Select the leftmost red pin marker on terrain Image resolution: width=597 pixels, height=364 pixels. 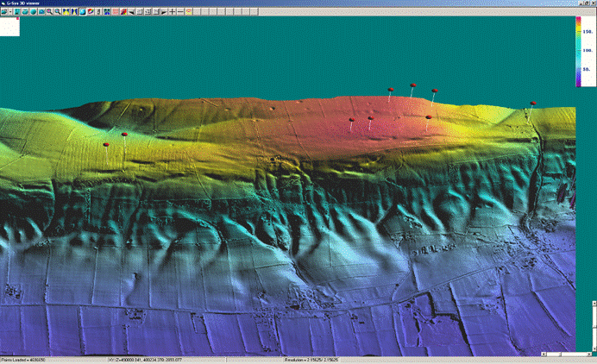[x=106, y=145]
